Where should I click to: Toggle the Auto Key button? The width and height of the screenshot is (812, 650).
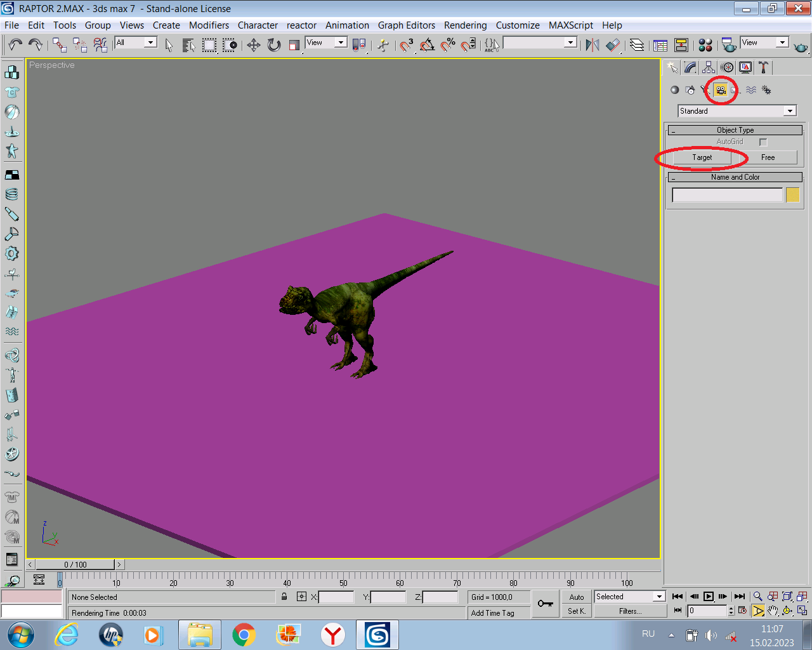[577, 597]
